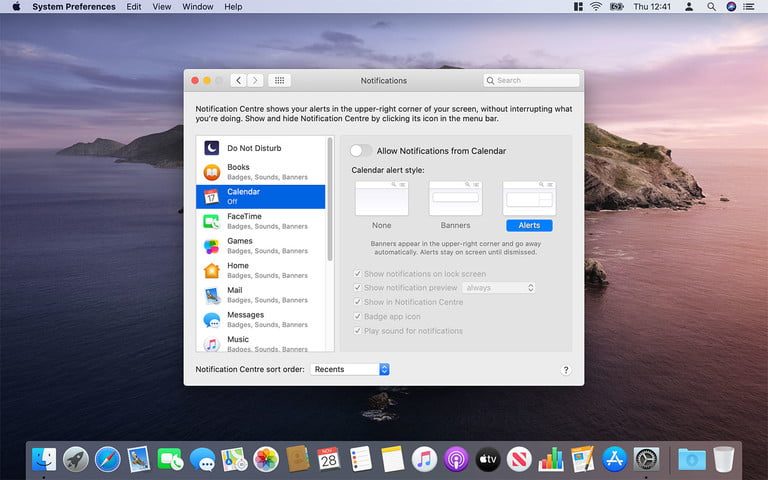The width and height of the screenshot is (768, 480).
Task: Click the Search field in Notifications window
Action: point(531,80)
